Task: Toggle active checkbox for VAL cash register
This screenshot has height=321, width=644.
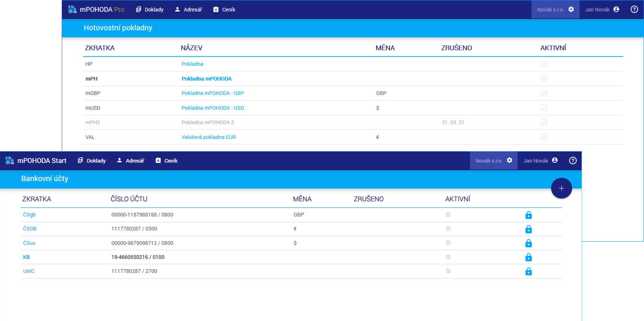Action: [544, 137]
